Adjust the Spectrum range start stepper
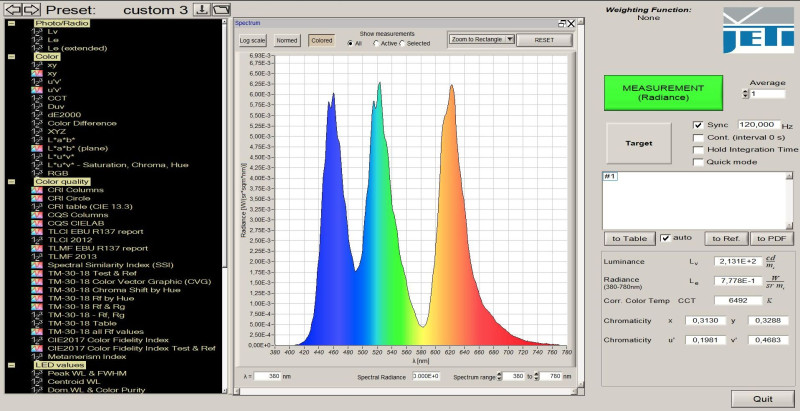This screenshot has width=800, height=411. [499, 376]
